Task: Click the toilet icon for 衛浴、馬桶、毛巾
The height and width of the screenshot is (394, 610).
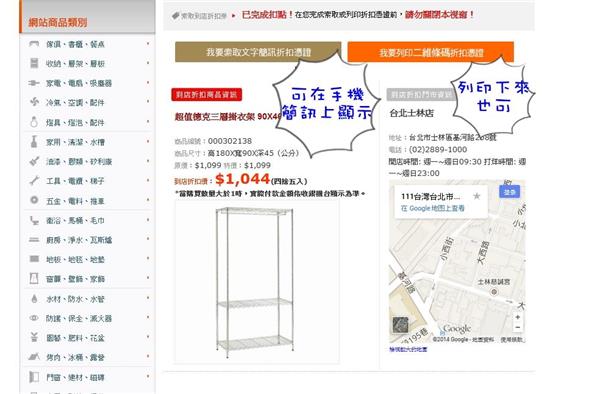Action: coord(34,220)
